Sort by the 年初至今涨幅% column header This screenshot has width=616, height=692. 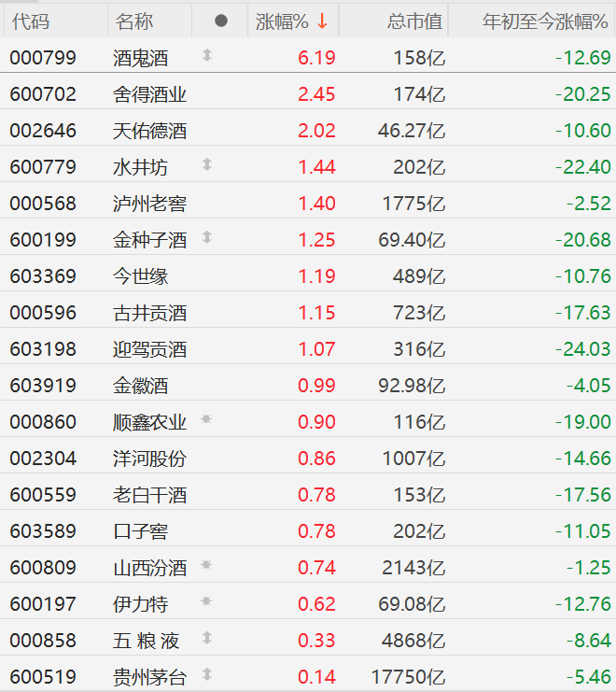coord(545,21)
